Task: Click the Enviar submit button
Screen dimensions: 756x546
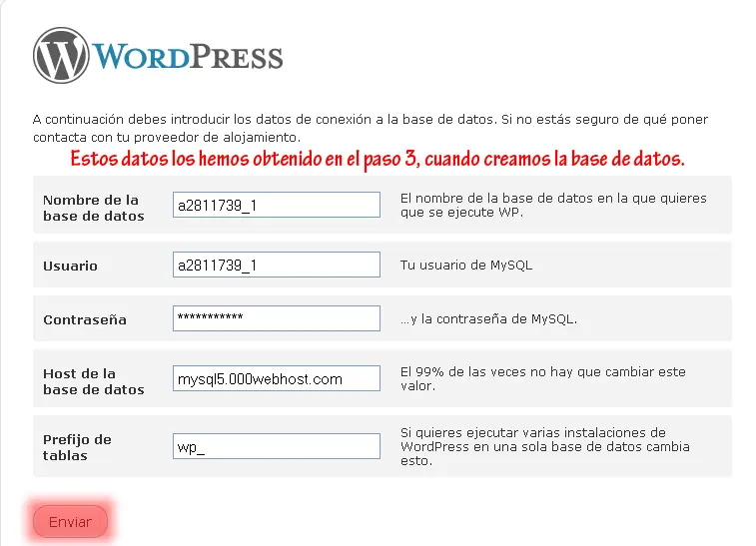Action: point(70,522)
